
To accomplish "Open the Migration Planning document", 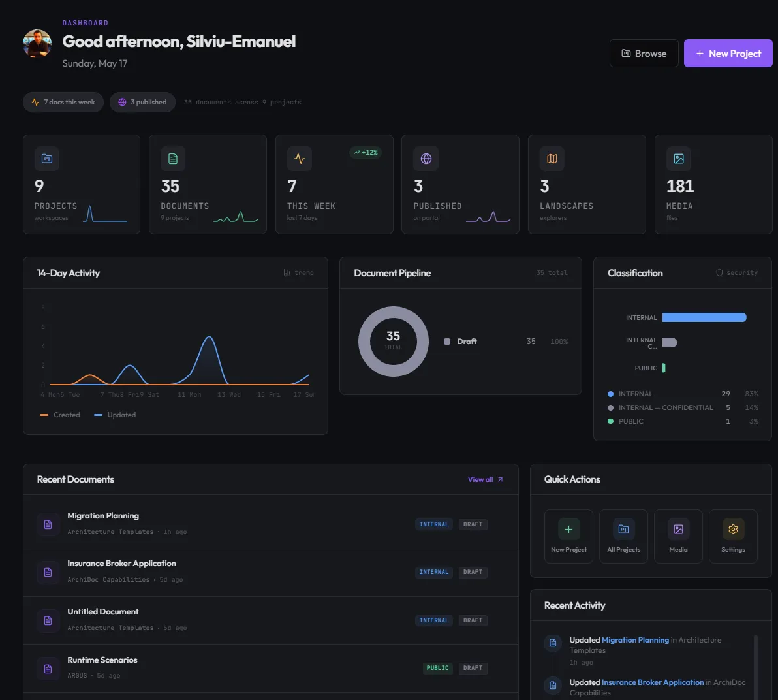I will click(103, 516).
